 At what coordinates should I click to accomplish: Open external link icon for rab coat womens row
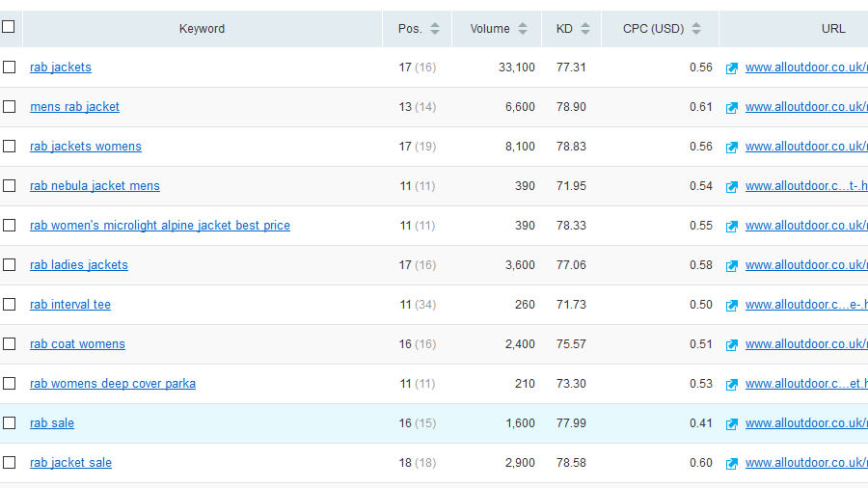[x=732, y=345]
